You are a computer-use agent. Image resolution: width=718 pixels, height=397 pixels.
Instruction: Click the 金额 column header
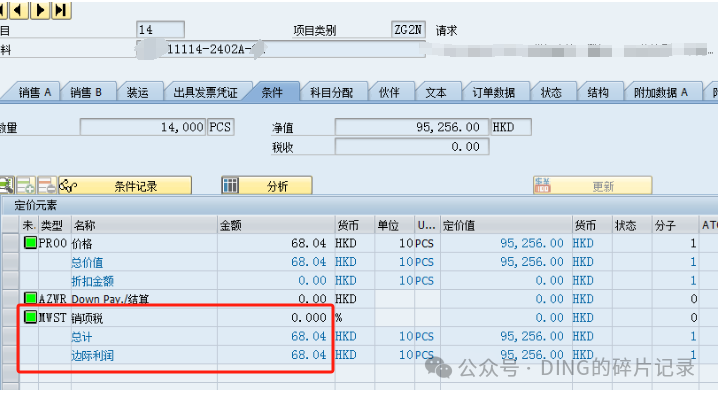pyautogui.click(x=276, y=225)
